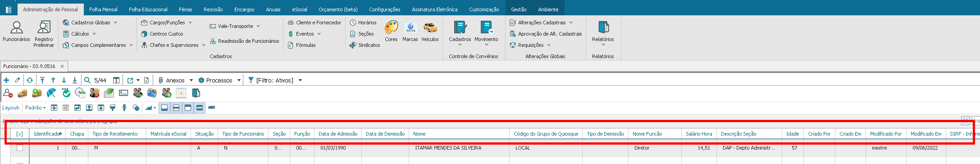The width and height of the screenshot is (980, 164).
Task: Open Horários
Action: click(363, 23)
